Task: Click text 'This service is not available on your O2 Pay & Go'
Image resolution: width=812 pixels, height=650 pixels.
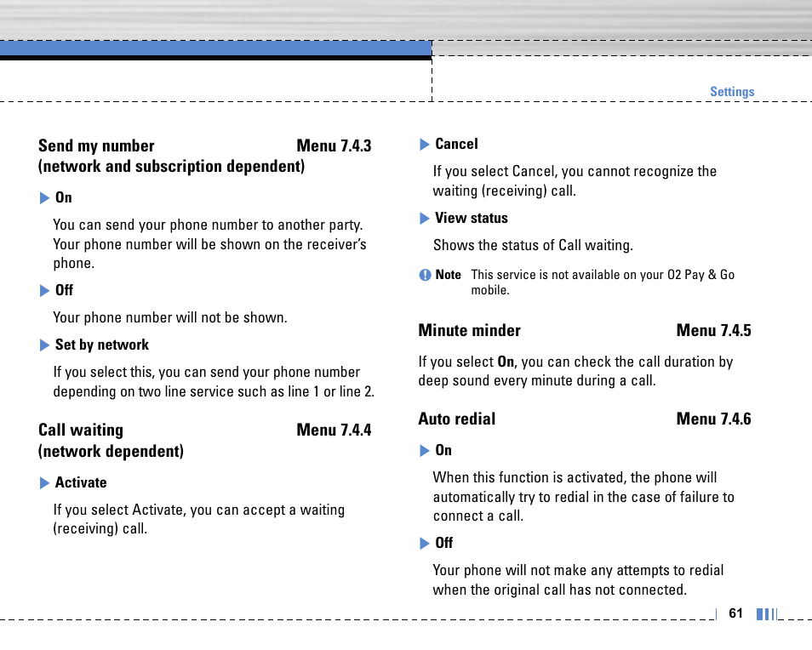Action: coord(603,275)
